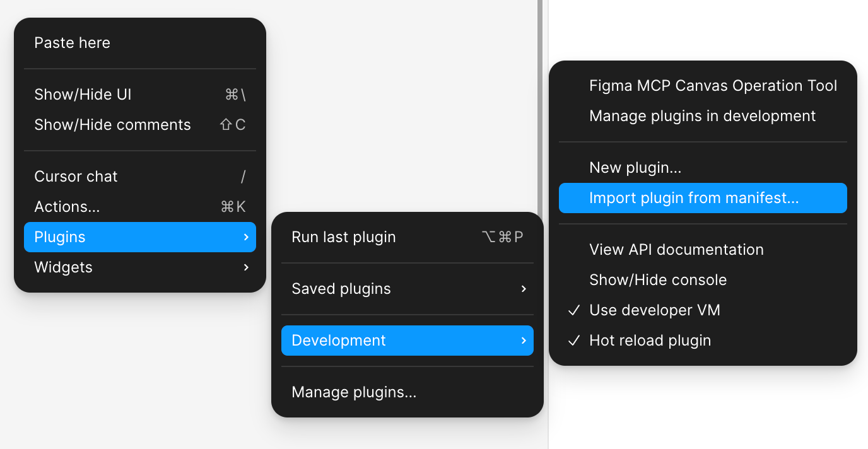Expand the Plugins submenu chevron
This screenshot has width=868, height=449.
245,237
